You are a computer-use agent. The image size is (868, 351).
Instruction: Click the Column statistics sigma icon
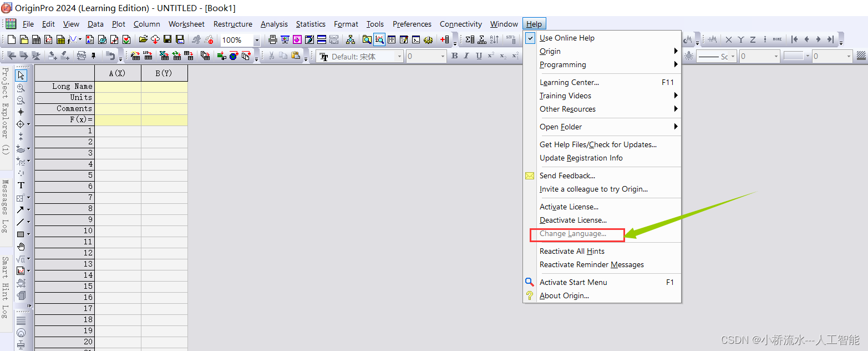470,40
